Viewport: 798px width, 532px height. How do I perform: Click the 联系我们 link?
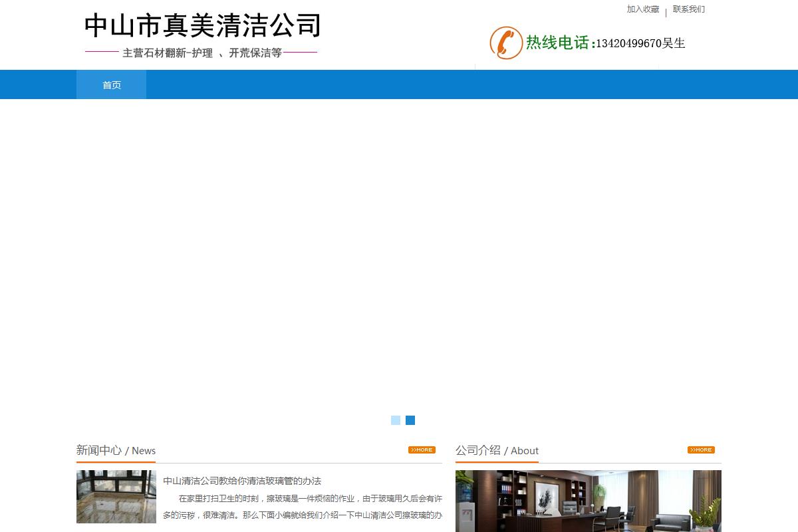coord(689,9)
